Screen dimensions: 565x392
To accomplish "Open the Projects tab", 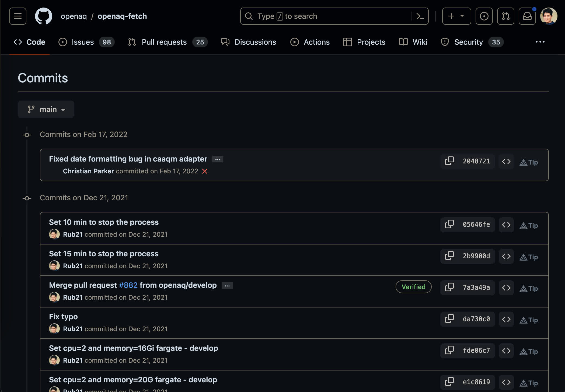I will coord(364,42).
